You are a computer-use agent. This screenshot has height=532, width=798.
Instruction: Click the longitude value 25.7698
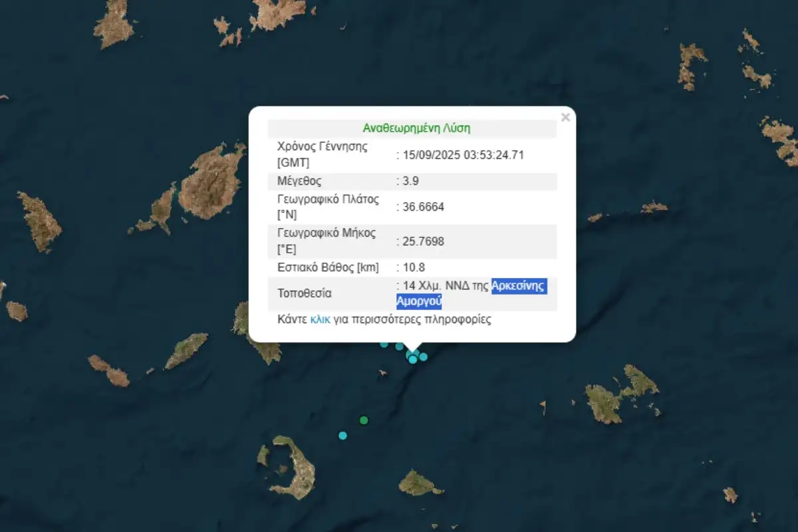pos(422,241)
